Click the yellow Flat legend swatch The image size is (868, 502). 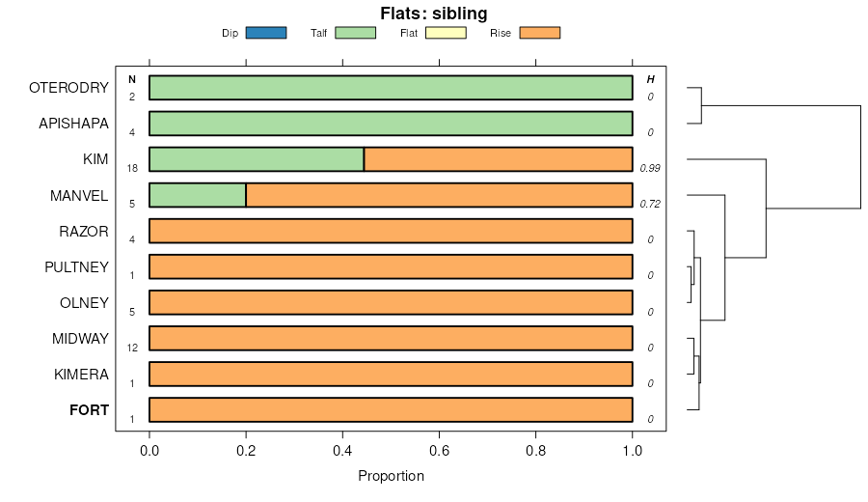446,33
